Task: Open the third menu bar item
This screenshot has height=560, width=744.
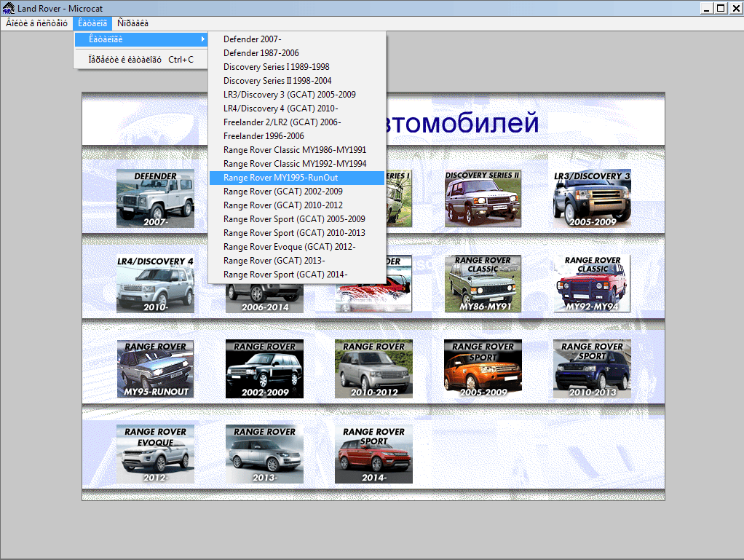Action: coord(132,23)
